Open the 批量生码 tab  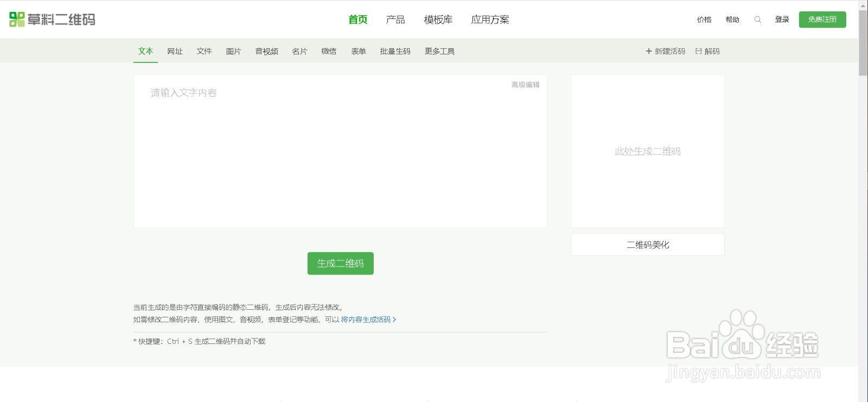pyautogui.click(x=395, y=51)
